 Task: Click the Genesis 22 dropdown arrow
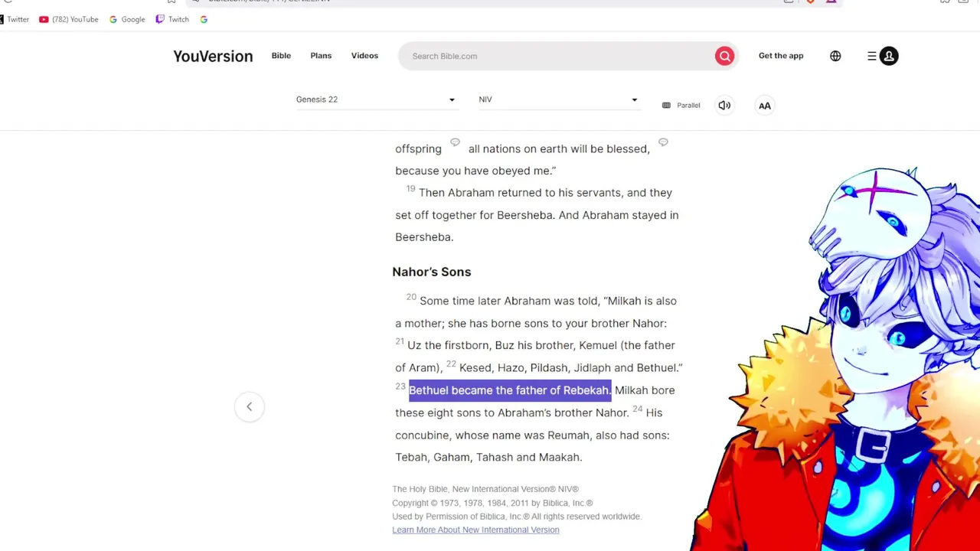coord(452,99)
